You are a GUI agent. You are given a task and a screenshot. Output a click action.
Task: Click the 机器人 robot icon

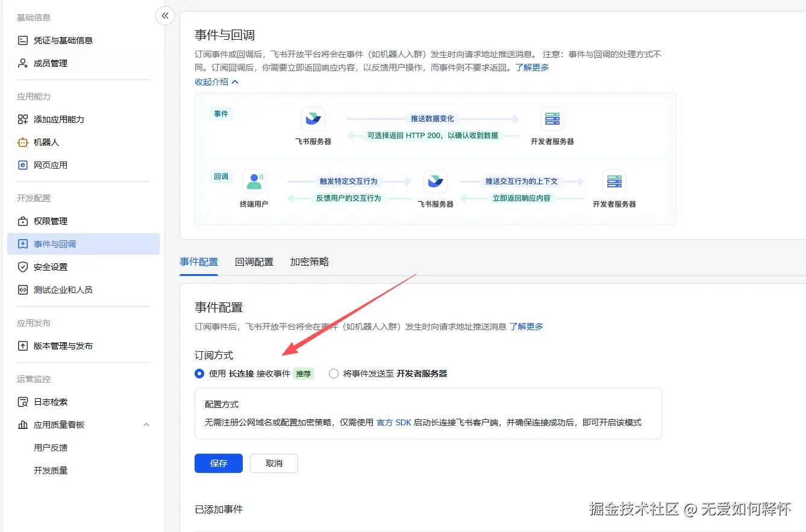23,142
